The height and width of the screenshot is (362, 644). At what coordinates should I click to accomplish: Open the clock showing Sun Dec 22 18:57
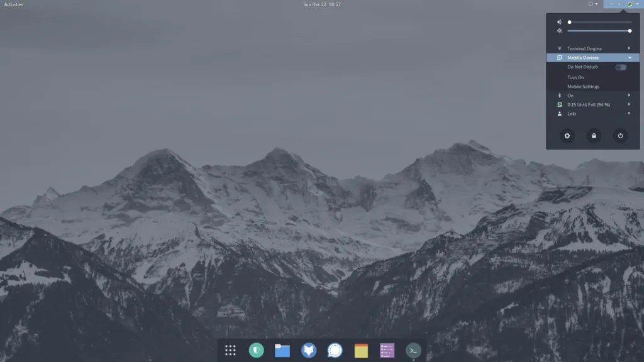click(321, 4)
